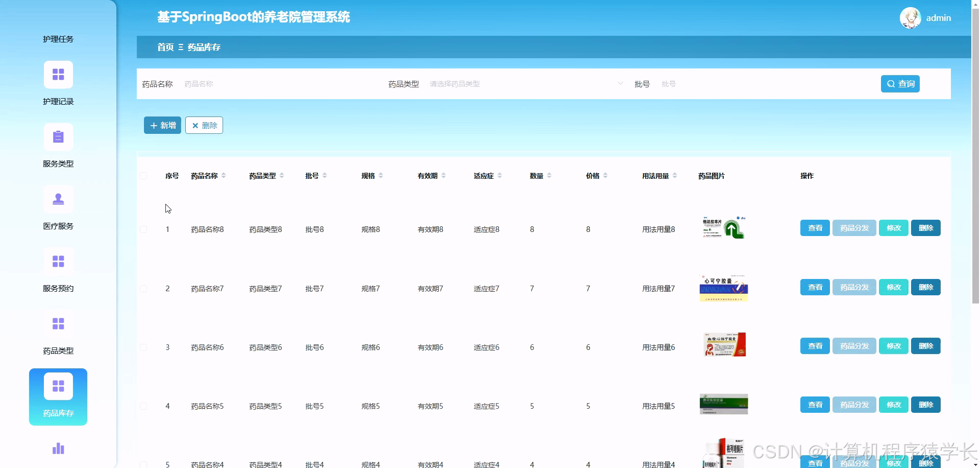
Task: Click the admin avatar in the top right
Action: click(x=911, y=17)
